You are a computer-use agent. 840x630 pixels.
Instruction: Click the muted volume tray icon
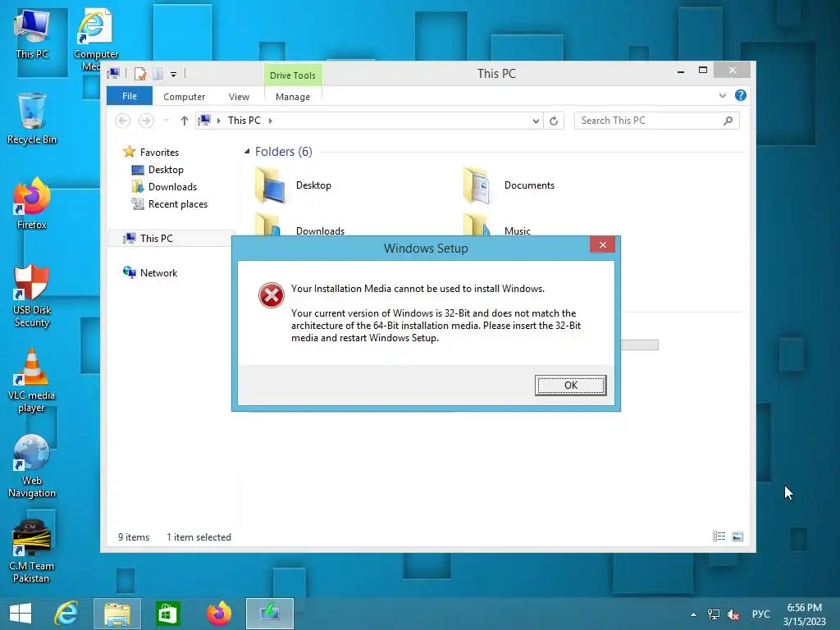pos(733,614)
